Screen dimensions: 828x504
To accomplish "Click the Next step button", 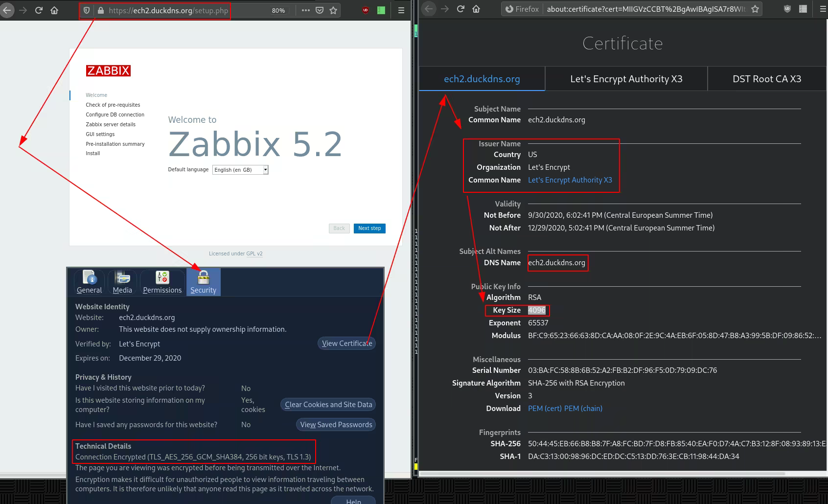I will click(x=369, y=229).
